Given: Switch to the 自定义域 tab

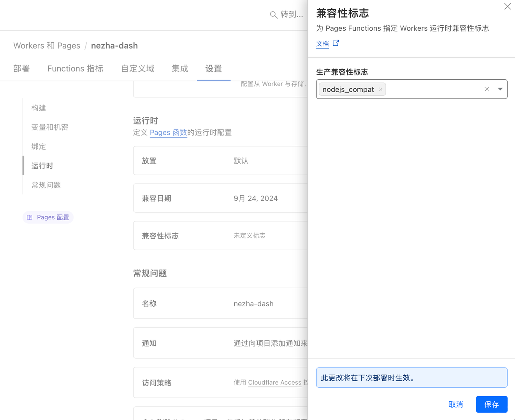Looking at the screenshot, I should [137, 68].
